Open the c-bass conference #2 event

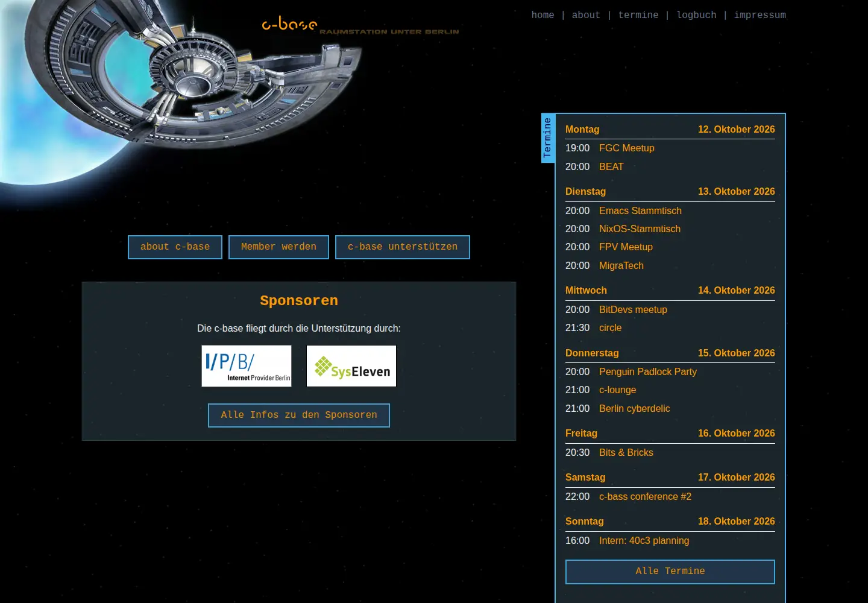click(x=645, y=497)
